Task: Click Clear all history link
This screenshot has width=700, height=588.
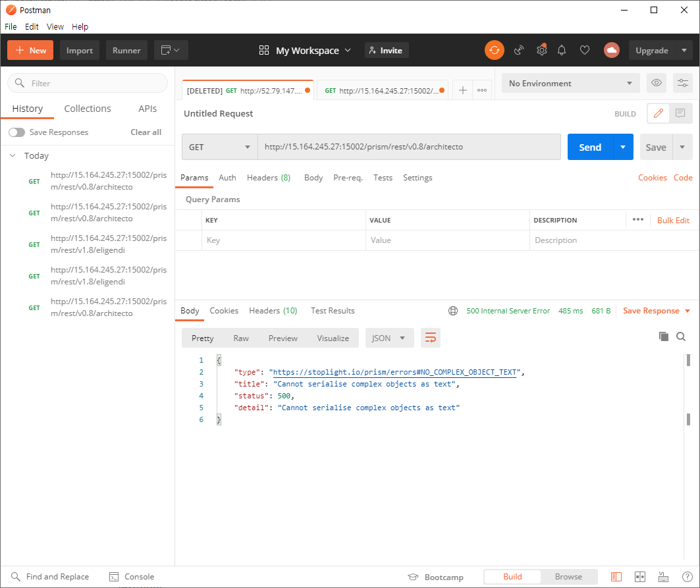Action: point(146,132)
